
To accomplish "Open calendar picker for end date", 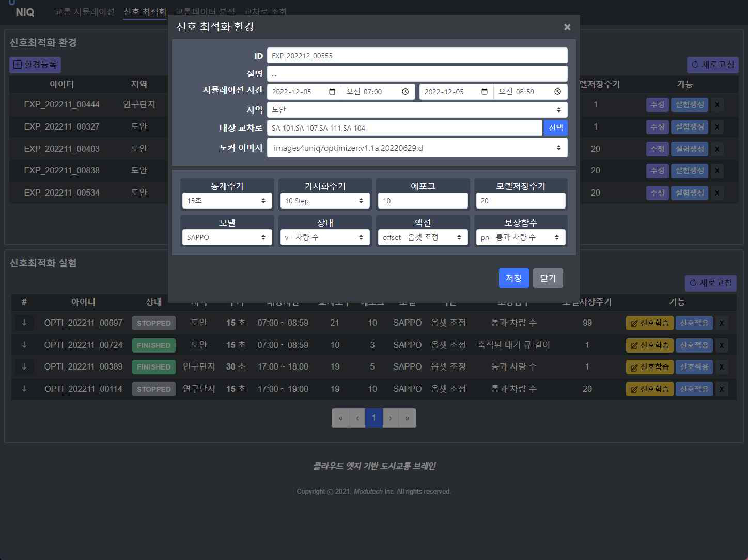I will [x=485, y=92].
